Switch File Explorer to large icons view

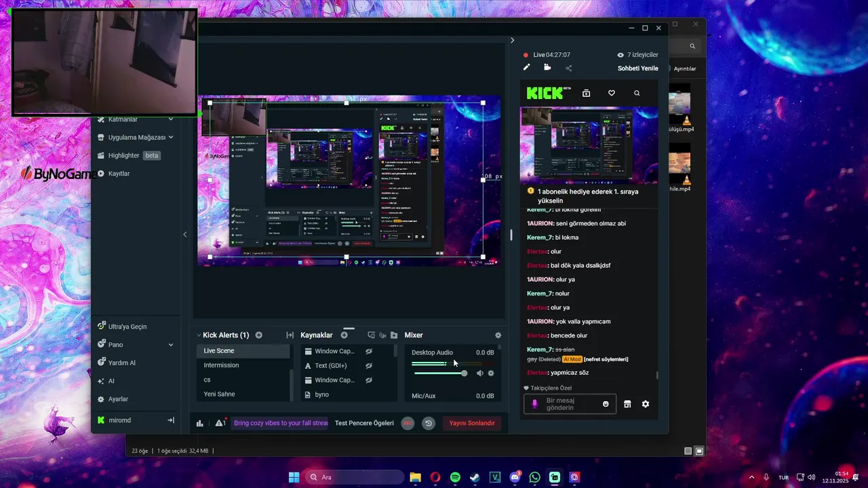pyautogui.click(x=700, y=451)
